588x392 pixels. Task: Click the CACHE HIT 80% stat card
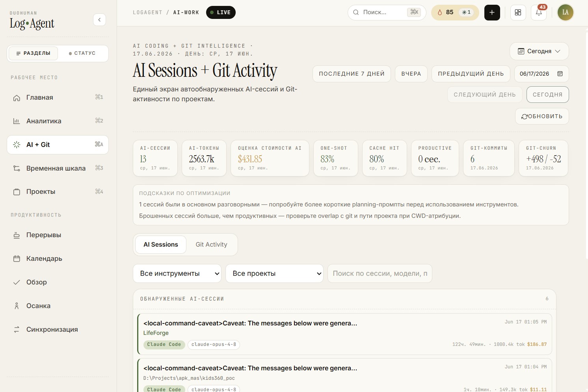point(385,158)
